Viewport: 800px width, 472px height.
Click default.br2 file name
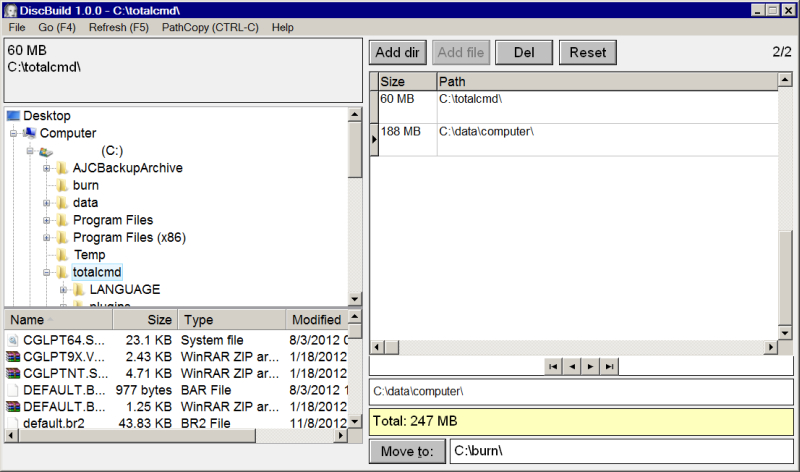54,423
